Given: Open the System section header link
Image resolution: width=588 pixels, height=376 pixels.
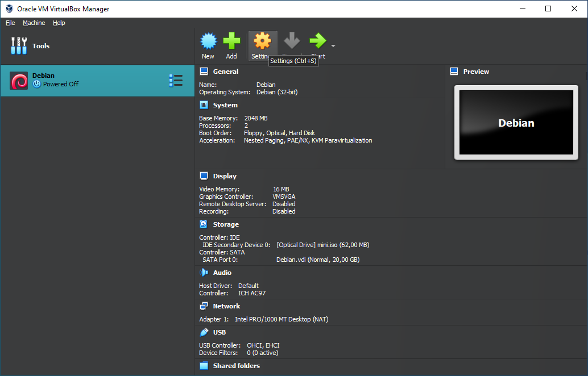Looking at the screenshot, I should coord(225,105).
